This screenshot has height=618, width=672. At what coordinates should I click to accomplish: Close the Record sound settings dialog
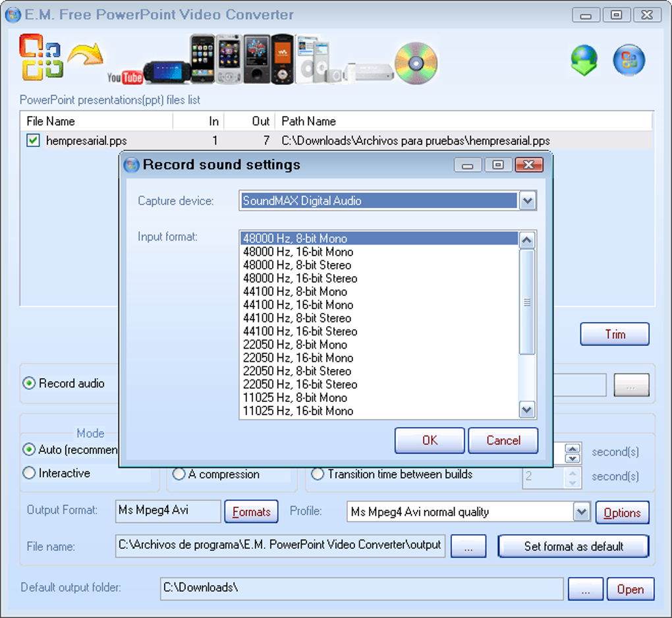click(x=529, y=165)
